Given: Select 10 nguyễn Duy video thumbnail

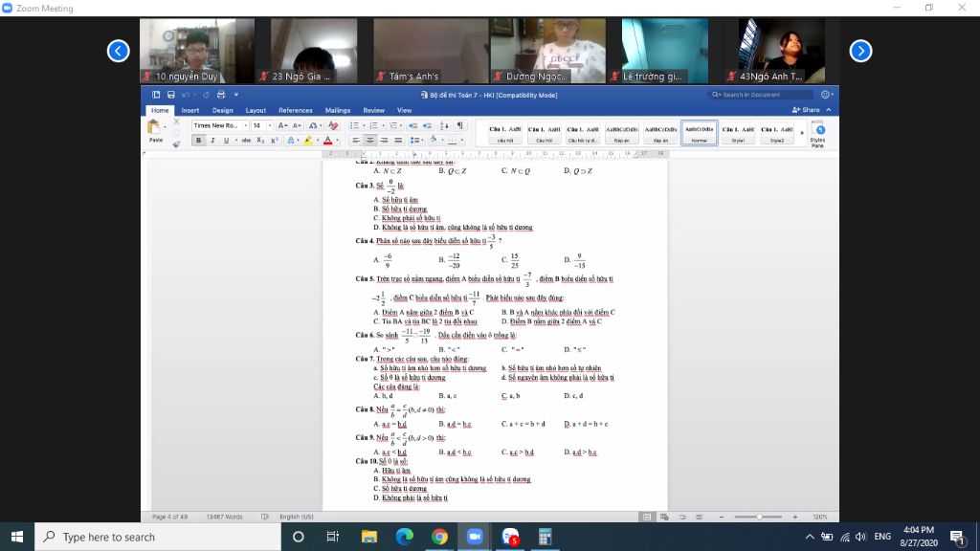Looking at the screenshot, I should pos(197,51).
